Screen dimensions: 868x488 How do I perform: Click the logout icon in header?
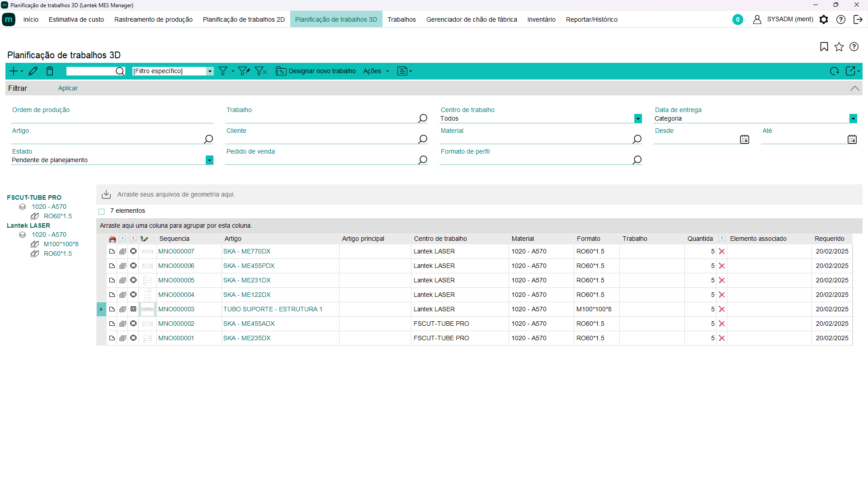(858, 19)
